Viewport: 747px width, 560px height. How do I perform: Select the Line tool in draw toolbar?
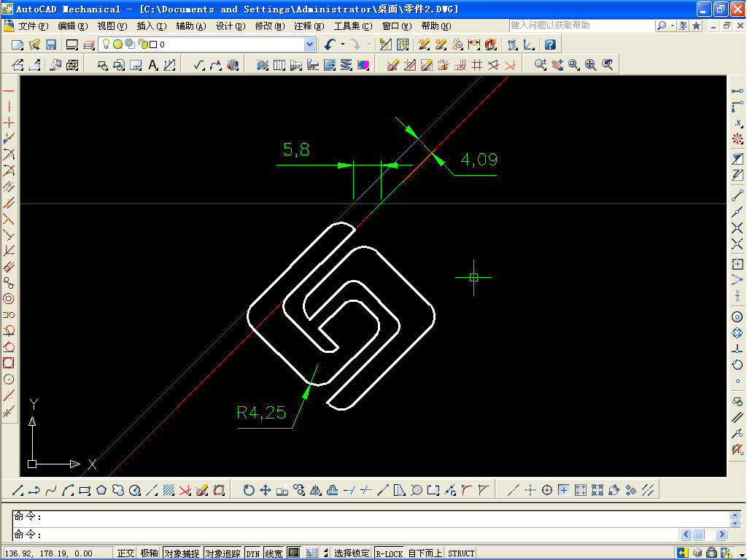pos(18,490)
